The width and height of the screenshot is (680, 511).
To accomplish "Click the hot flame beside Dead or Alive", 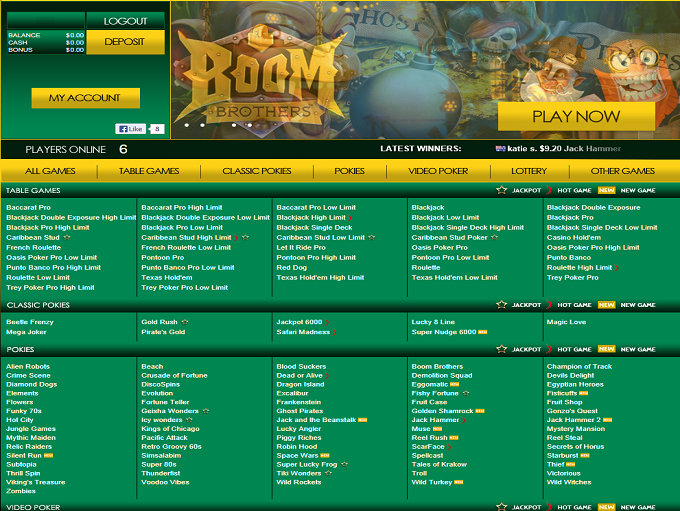I will tap(327, 376).
